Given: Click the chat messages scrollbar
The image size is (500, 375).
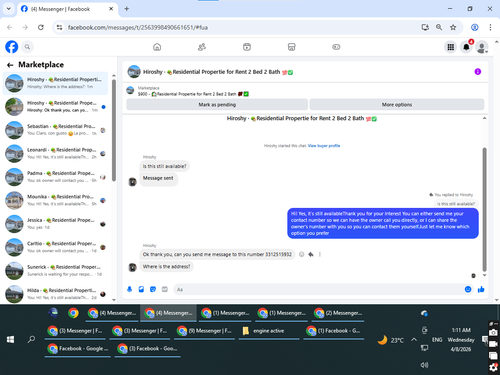Looking at the screenshot, I should point(484,209).
